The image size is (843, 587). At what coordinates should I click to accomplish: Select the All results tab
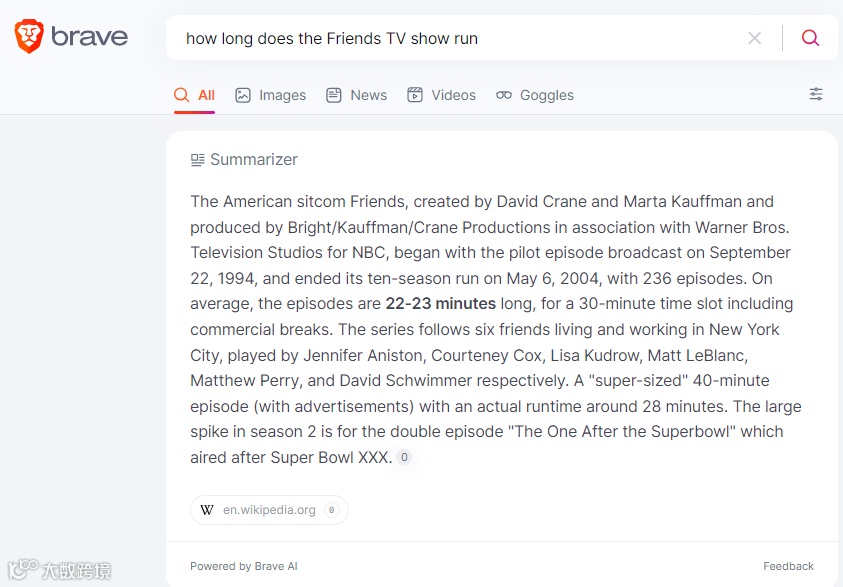(195, 95)
